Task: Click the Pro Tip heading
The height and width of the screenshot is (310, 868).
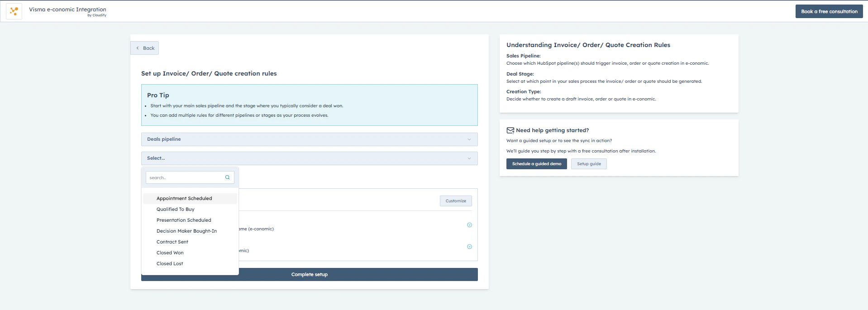Action: pos(158,95)
